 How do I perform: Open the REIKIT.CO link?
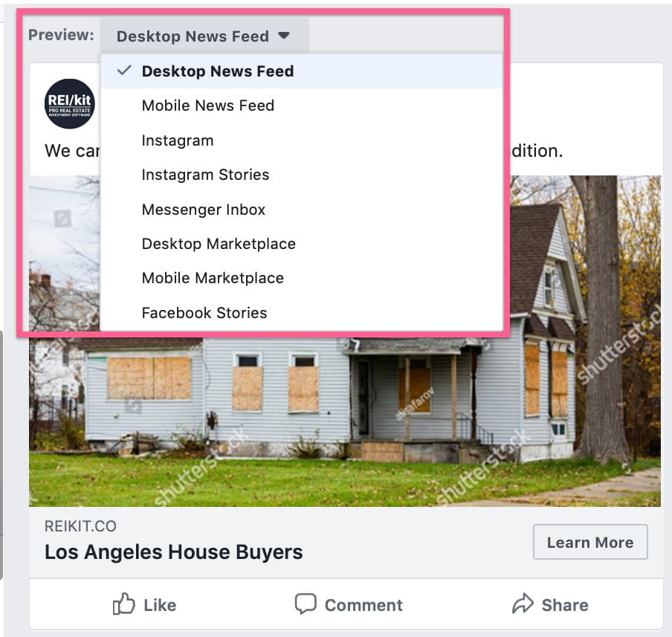pyautogui.click(x=80, y=526)
